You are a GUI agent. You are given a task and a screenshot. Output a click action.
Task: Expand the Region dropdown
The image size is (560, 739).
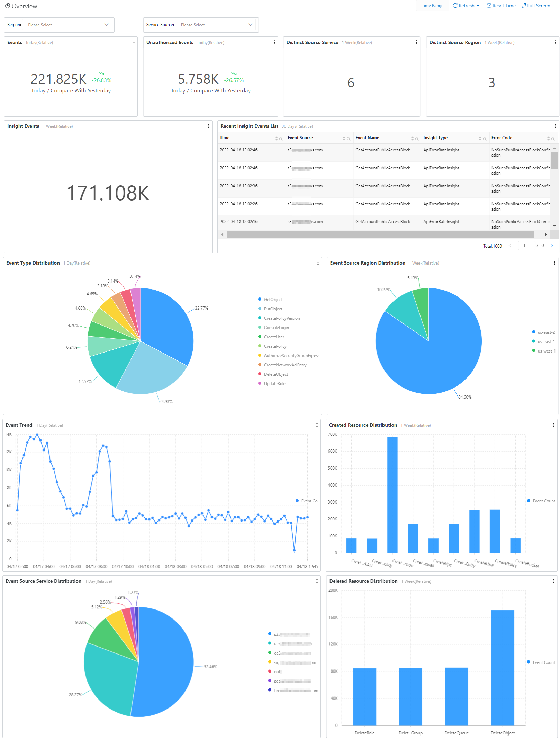pyautogui.click(x=67, y=25)
